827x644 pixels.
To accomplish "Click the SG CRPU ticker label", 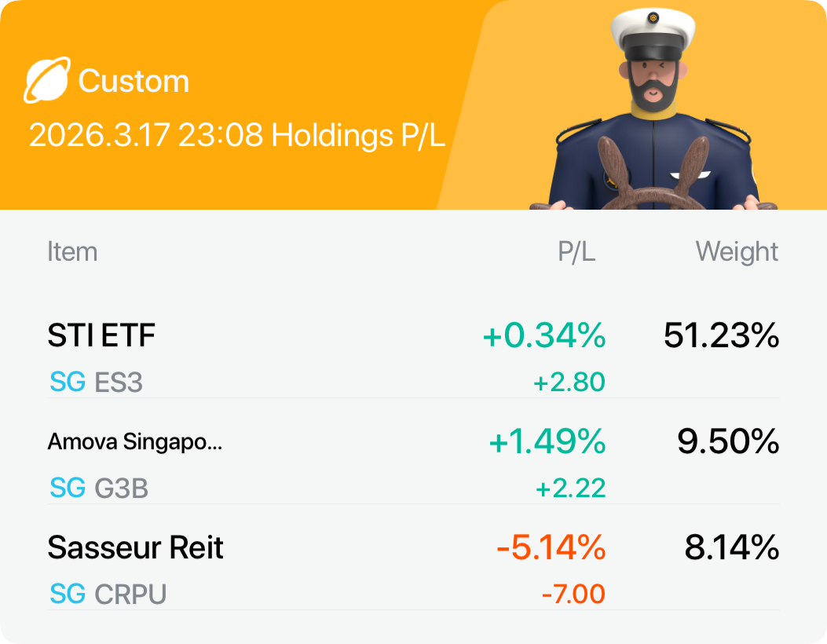I will click(x=108, y=594).
